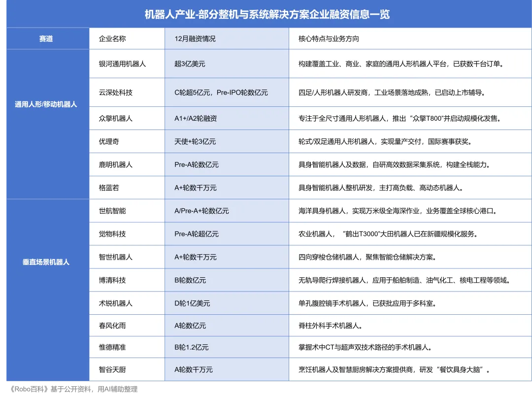Click company name 智谷天厨
This screenshot has height=395, width=532.
coord(112,369)
